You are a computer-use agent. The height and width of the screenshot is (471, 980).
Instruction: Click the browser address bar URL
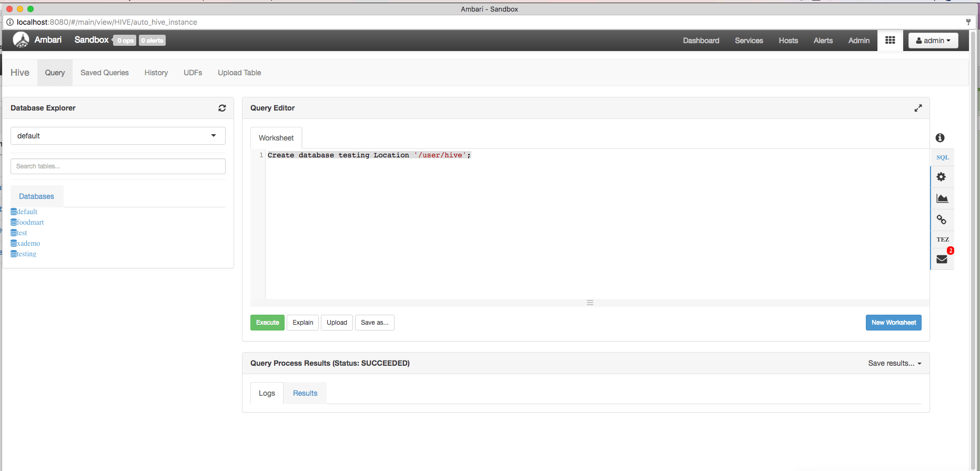107,22
